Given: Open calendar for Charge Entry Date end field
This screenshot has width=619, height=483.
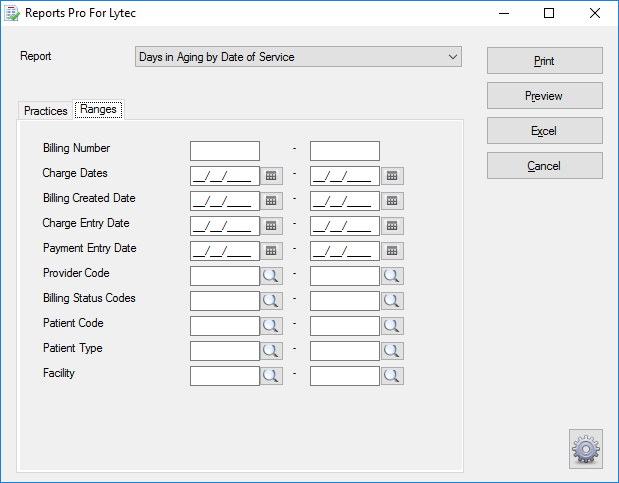Looking at the screenshot, I should click(x=392, y=225).
